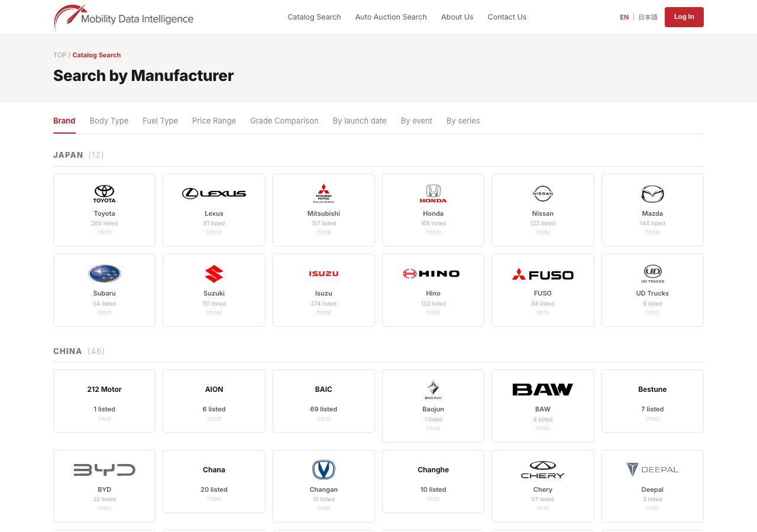Click the red Log In button

click(x=684, y=17)
